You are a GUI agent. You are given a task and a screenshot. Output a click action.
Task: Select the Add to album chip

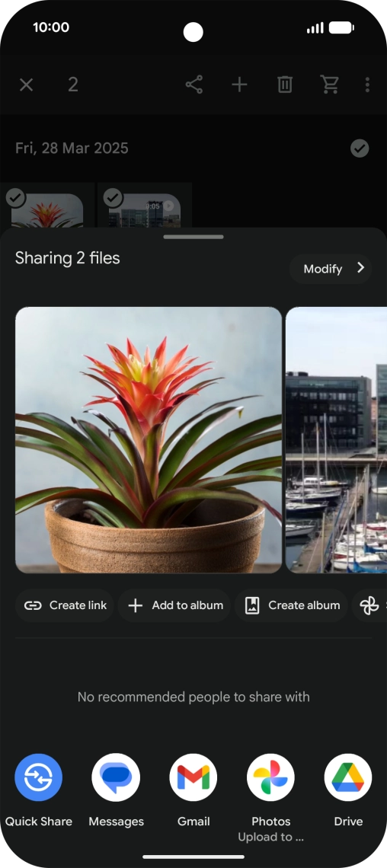pos(174,605)
